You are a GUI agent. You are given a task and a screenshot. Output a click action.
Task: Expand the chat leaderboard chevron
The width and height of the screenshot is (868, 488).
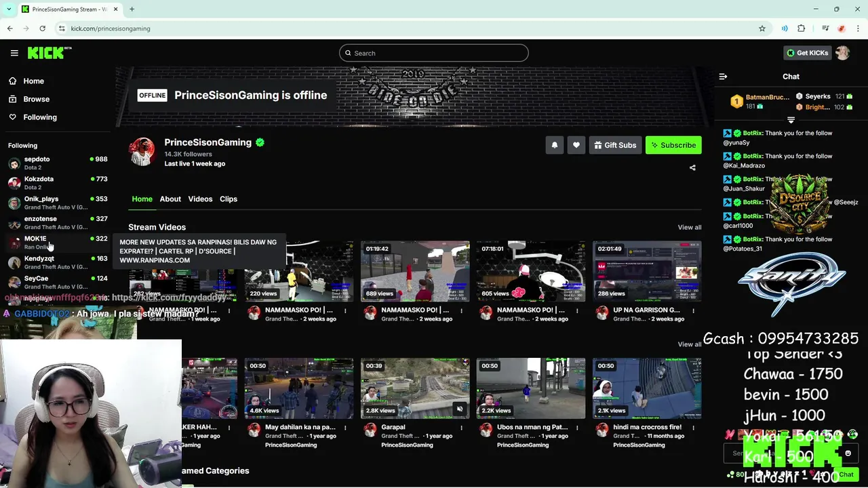click(x=791, y=120)
